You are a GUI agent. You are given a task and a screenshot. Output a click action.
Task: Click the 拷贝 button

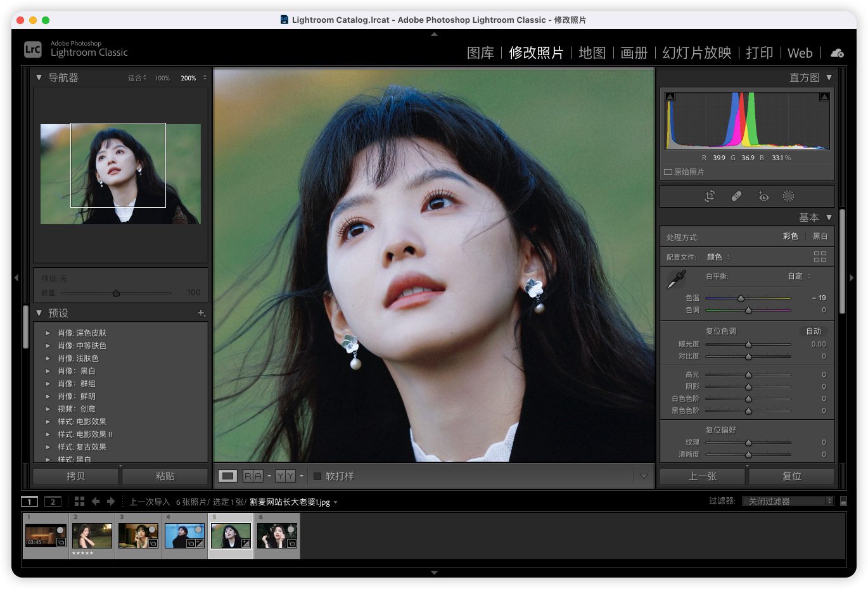pos(76,476)
